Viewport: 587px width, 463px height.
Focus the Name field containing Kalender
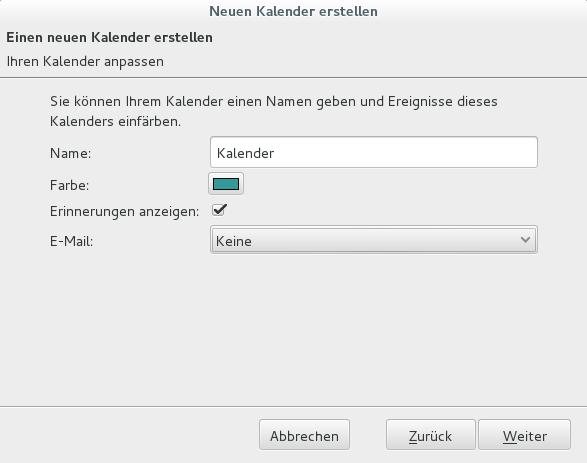374,152
